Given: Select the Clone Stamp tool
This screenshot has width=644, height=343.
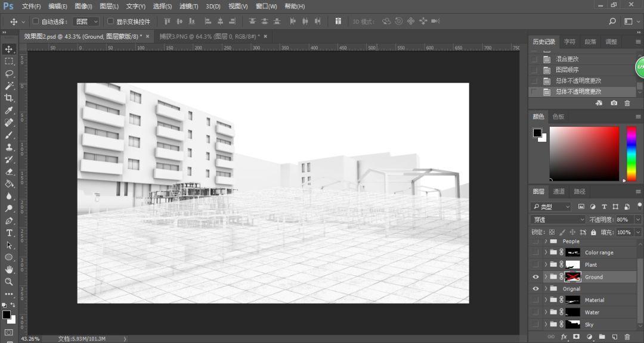Looking at the screenshot, I should click(8, 147).
